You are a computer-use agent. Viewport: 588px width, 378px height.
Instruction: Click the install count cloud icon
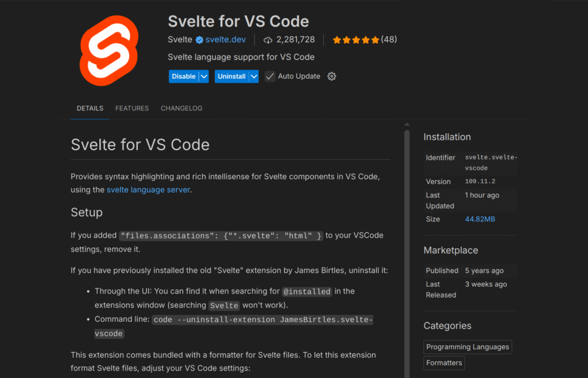(268, 40)
